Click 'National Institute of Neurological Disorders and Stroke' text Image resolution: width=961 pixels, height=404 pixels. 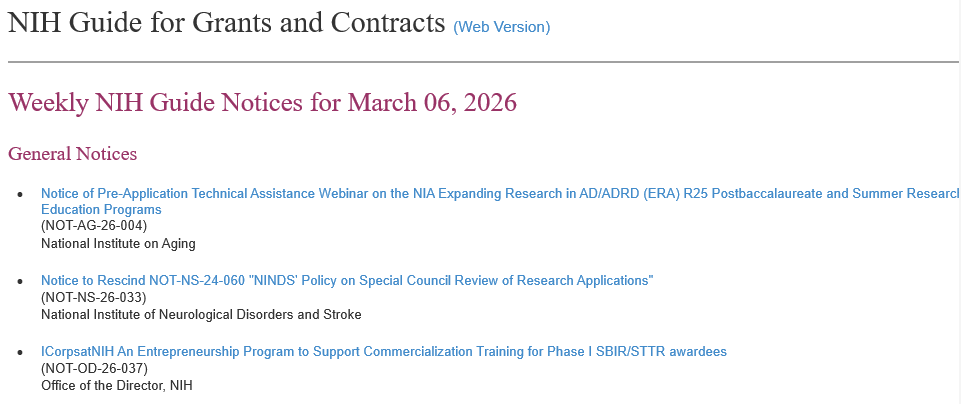coord(201,314)
